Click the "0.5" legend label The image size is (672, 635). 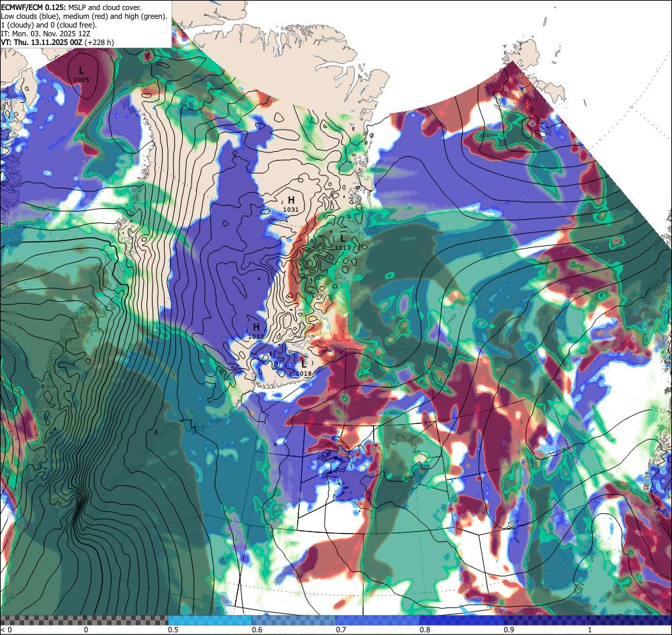173,630
